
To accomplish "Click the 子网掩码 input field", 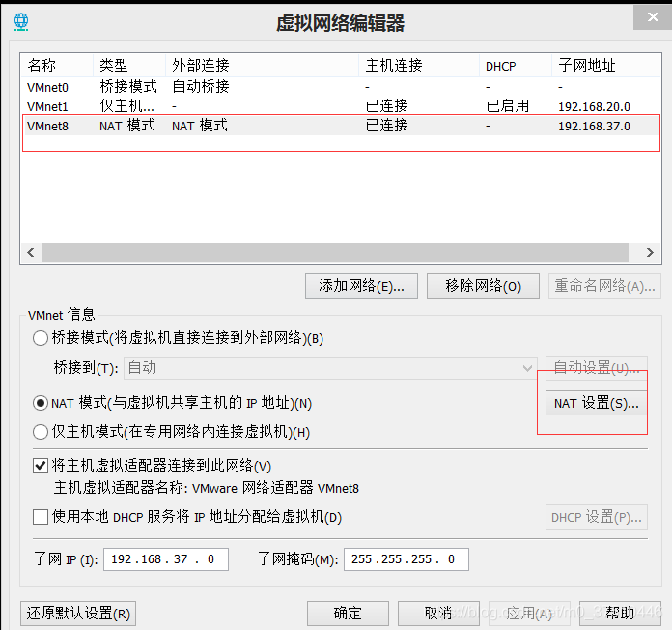I will 406,559.
